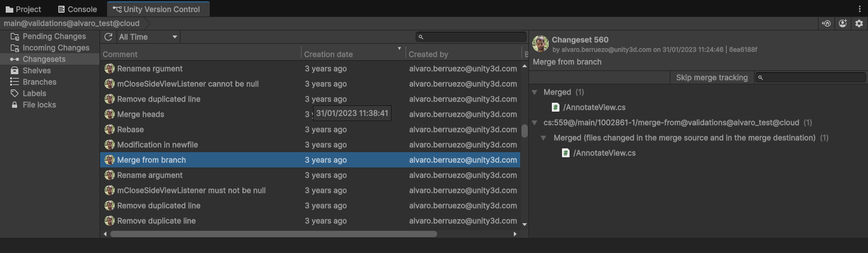Screen dimensions: 868x253
Task: Click the invite members icon
Action: [843, 23]
